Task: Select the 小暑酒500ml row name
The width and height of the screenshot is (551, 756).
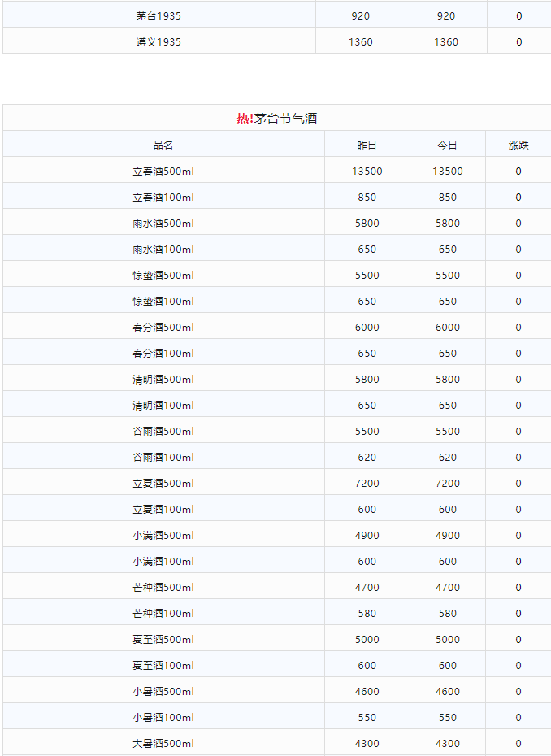Action: click(163, 692)
